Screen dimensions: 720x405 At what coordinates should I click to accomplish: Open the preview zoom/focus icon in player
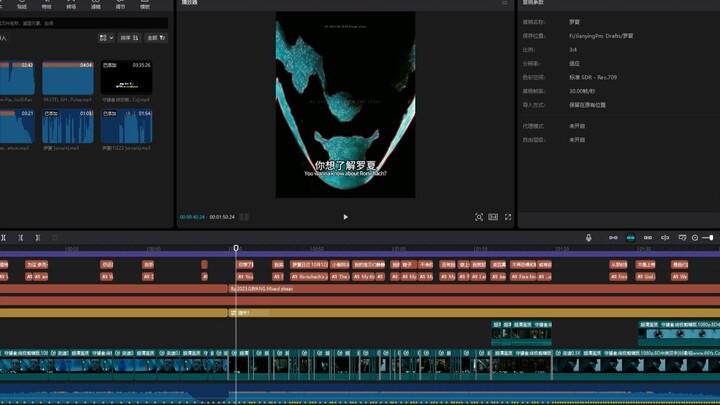(478, 217)
